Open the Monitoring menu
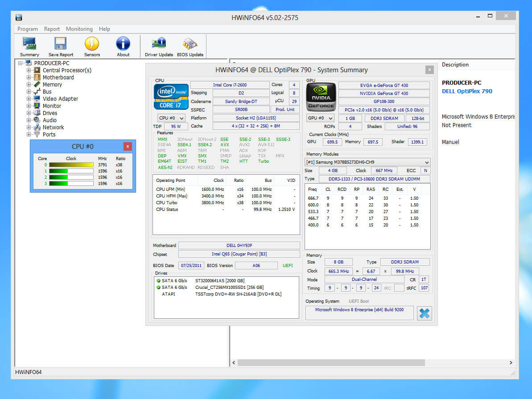Screen dimensions: 532x399 click(79, 29)
